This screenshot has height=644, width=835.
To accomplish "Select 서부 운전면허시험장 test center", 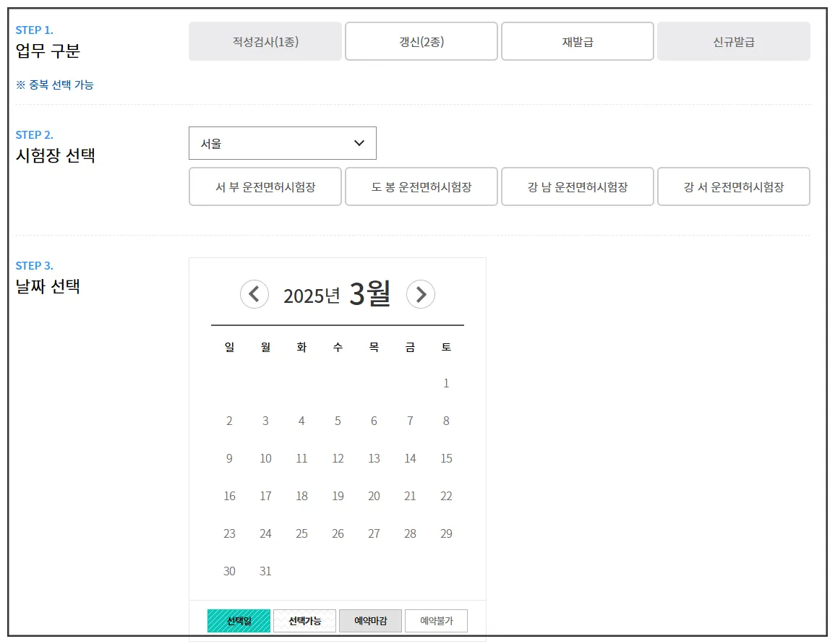I will [x=265, y=186].
